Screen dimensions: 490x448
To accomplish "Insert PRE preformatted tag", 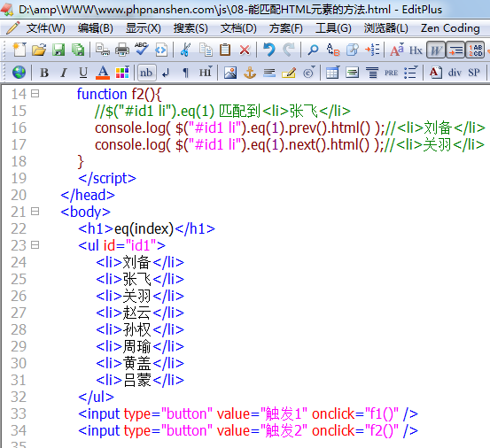I will click(x=392, y=73).
